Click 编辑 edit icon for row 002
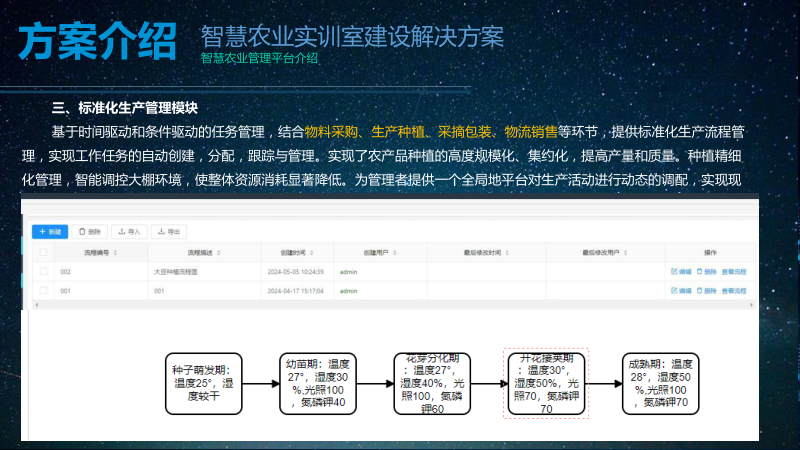 click(x=680, y=271)
